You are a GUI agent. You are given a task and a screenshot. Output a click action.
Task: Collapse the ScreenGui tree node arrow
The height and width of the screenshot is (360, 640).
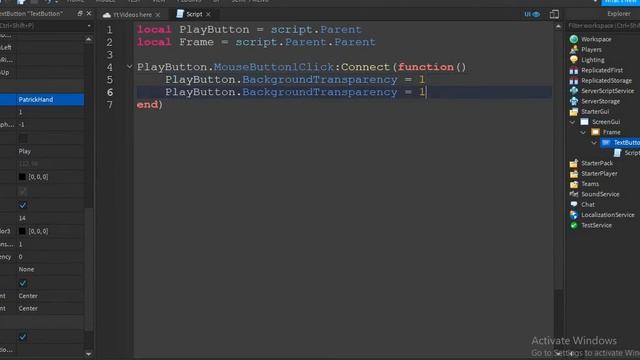pyautogui.click(x=572, y=122)
